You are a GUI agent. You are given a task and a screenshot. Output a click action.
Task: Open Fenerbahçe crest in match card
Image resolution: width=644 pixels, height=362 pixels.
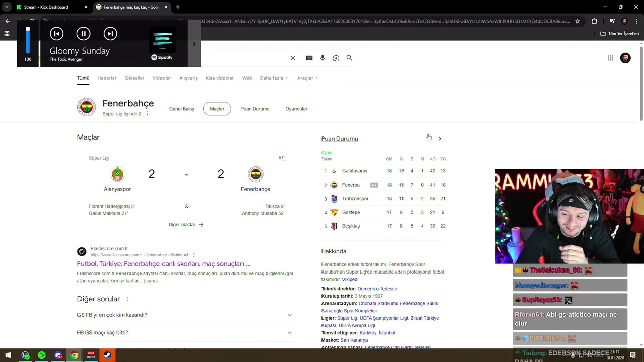[256, 174]
